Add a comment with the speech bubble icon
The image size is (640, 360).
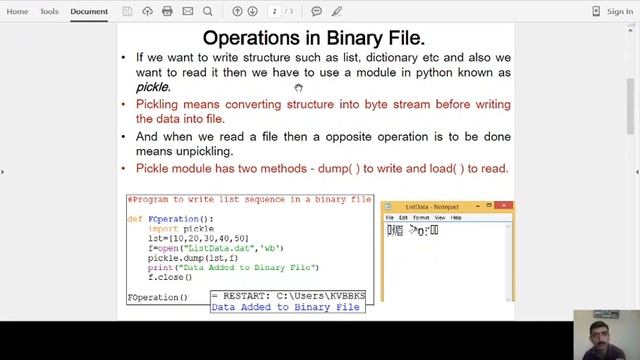[317, 11]
